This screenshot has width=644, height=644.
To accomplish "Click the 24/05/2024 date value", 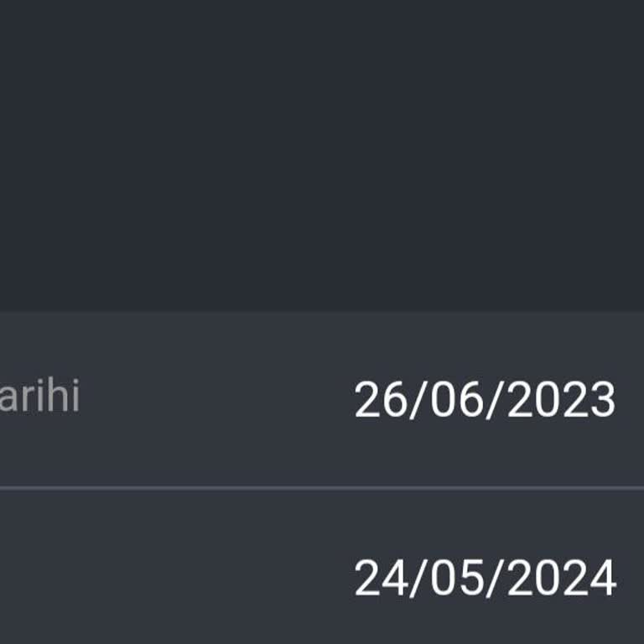I will point(485,579).
